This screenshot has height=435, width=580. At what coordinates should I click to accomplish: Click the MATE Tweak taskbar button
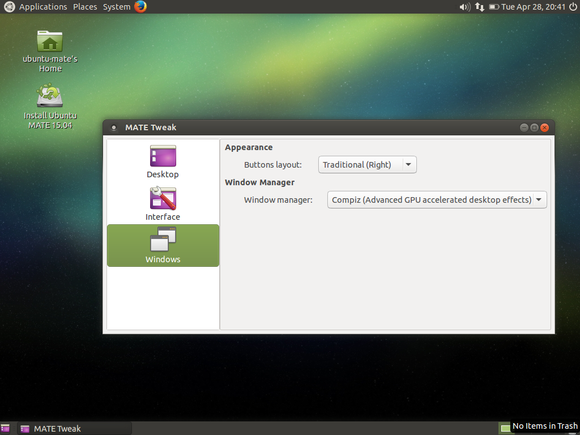[x=74, y=428]
